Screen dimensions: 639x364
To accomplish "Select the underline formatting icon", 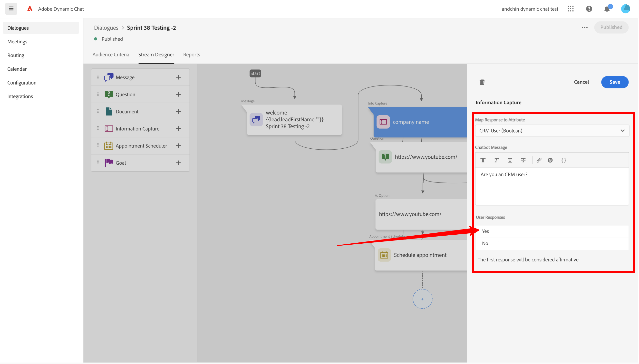I will [x=510, y=160].
